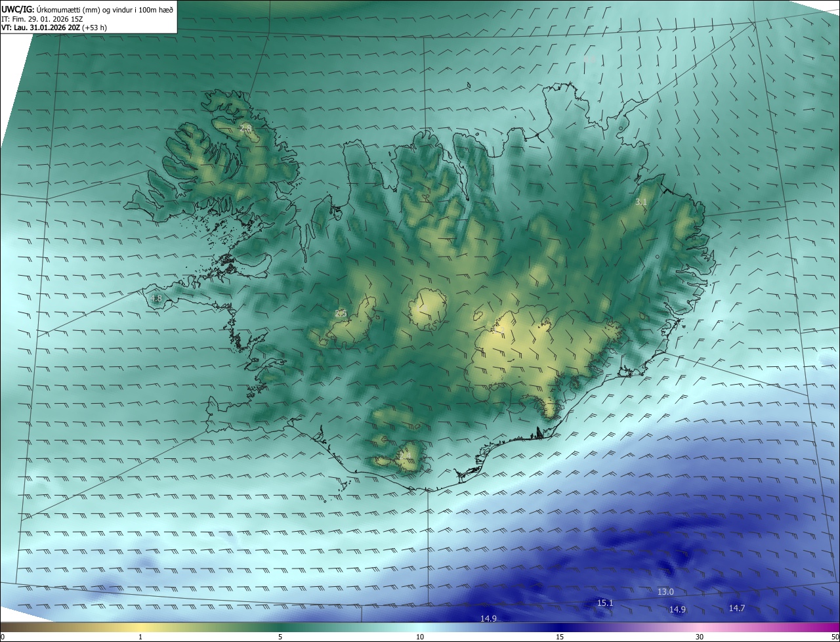Click the '(+53 h)' forecast offset text
The image size is (840, 642).
(x=95, y=28)
